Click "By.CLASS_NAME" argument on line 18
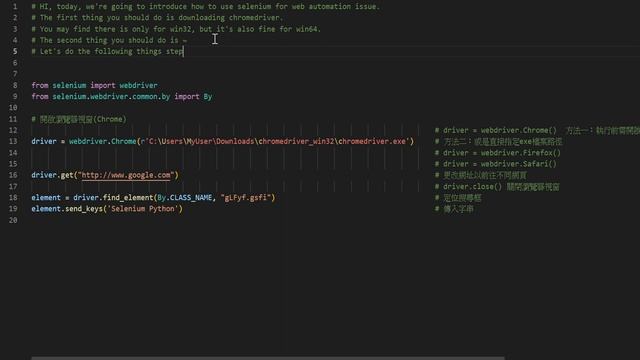640x360 pixels. (x=184, y=198)
